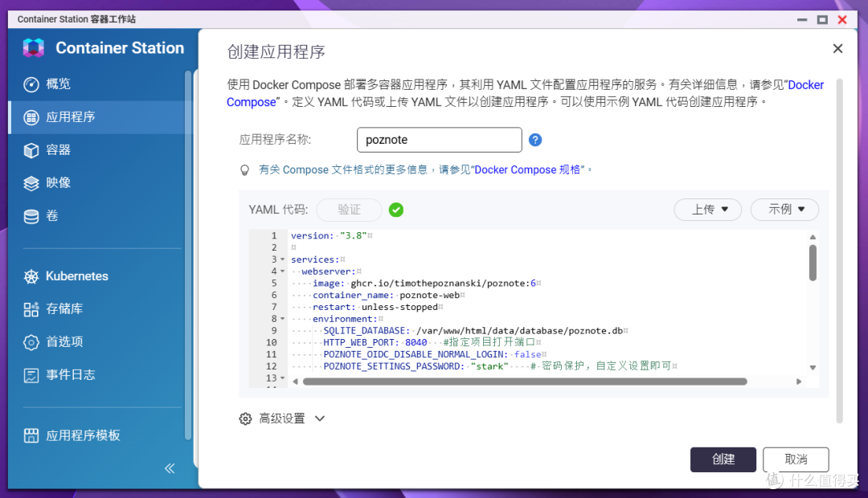Collapse the services fold arrow on line 3
868x498 pixels.
click(x=282, y=259)
